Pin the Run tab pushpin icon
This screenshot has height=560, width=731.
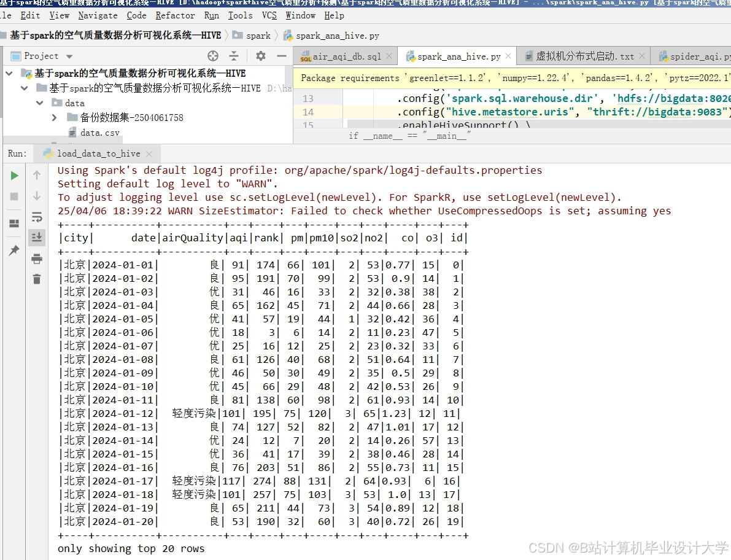pyautogui.click(x=15, y=251)
